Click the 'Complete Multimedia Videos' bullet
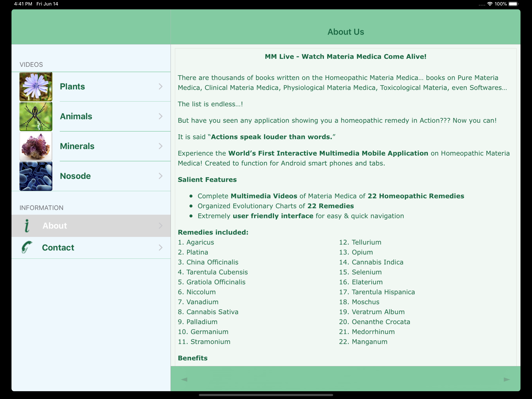532x399 pixels. point(331,196)
